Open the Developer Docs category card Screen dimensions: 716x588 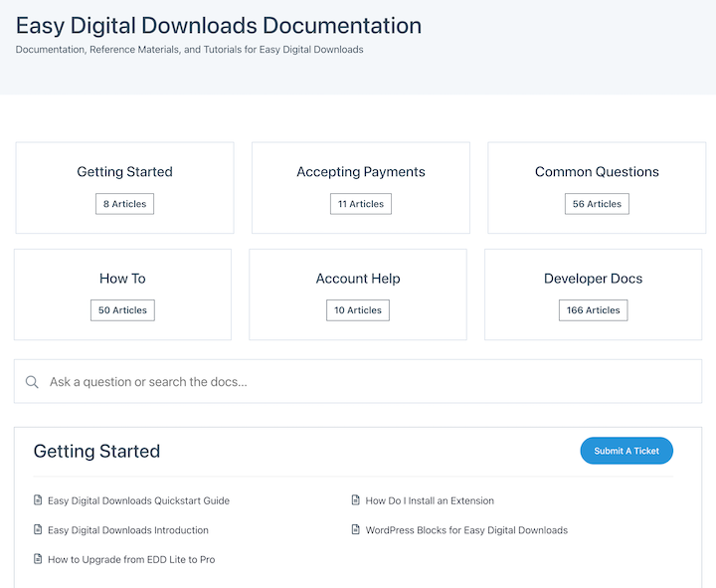click(593, 294)
